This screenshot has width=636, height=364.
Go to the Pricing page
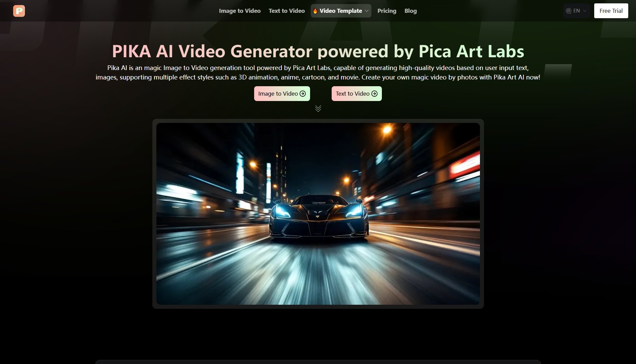(387, 11)
